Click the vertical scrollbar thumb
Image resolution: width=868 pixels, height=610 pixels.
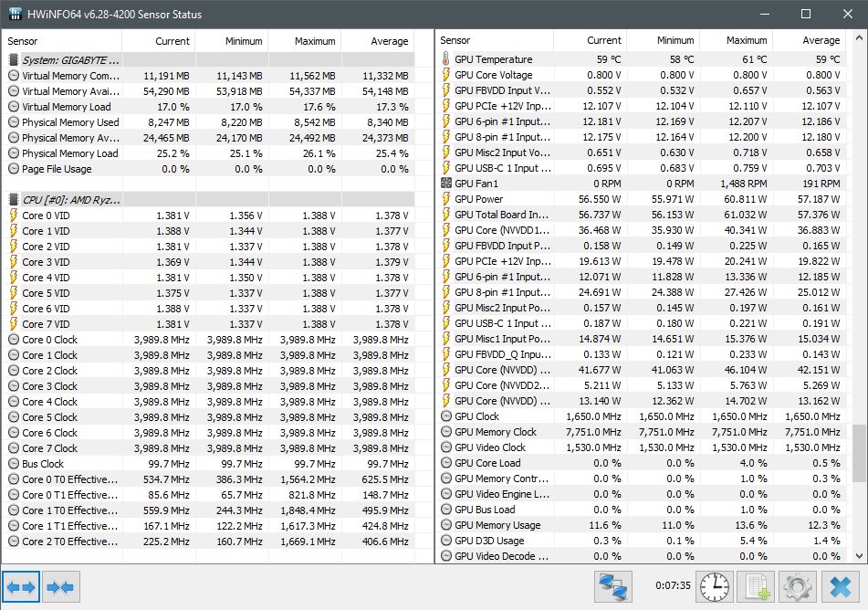859,454
